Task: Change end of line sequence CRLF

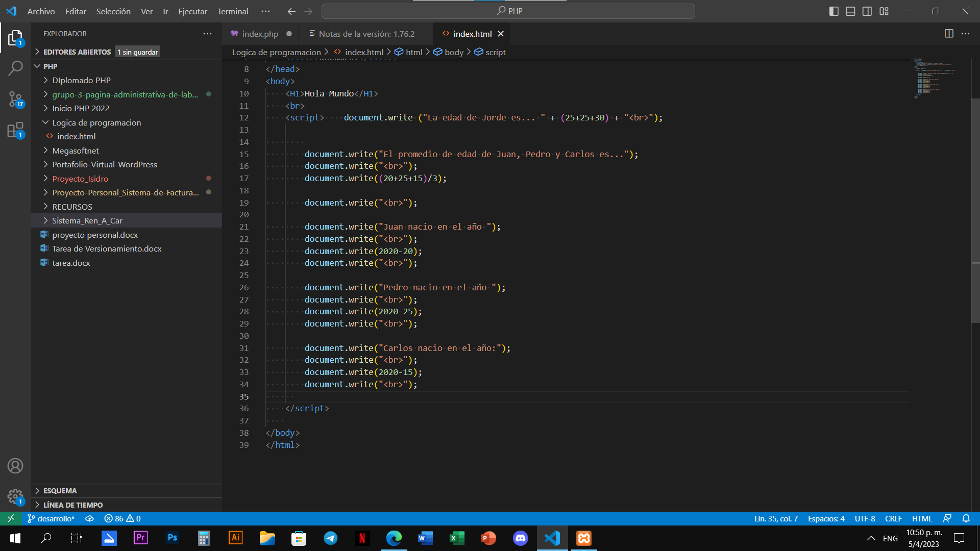Action: point(893,518)
